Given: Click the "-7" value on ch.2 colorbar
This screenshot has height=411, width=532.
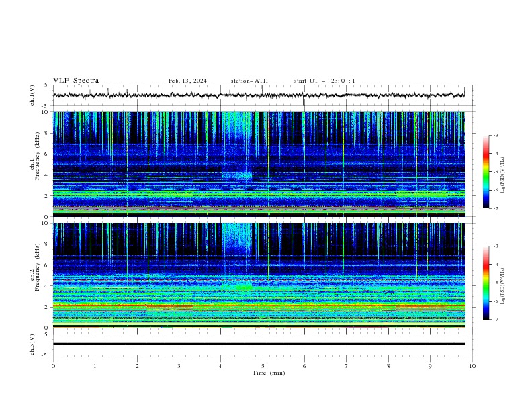Looking at the screenshot, I should pyautogui.click(x=496, y=320).
